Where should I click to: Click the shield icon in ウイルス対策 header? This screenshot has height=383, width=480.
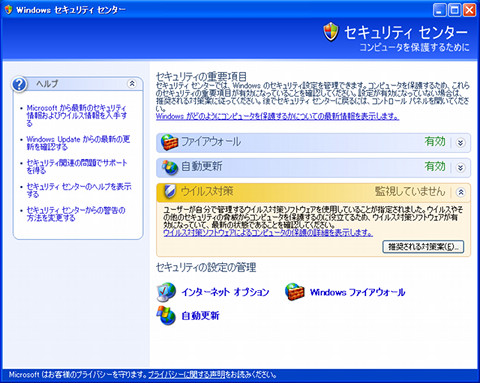pos(170,192)
